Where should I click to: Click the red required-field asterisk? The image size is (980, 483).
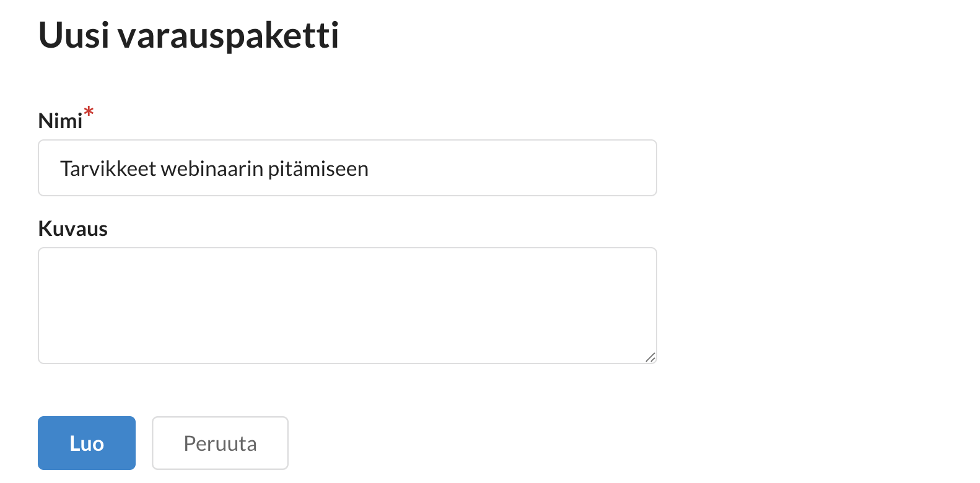[89, 112]
